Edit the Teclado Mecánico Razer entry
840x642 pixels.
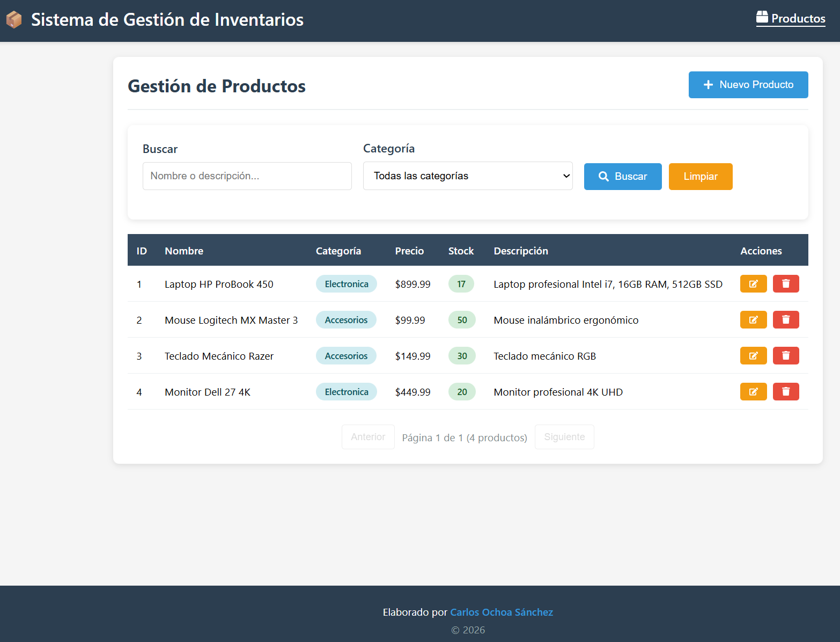[753, 356]
